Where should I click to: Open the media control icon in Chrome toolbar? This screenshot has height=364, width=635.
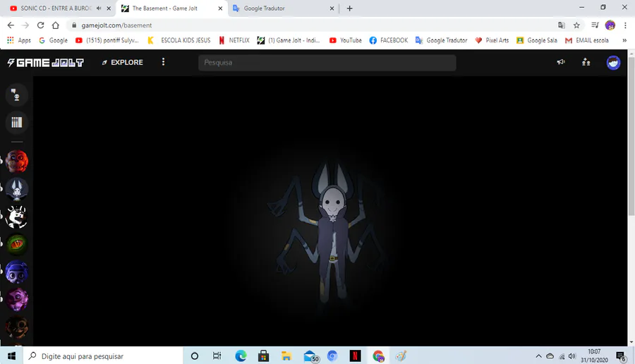595,25
